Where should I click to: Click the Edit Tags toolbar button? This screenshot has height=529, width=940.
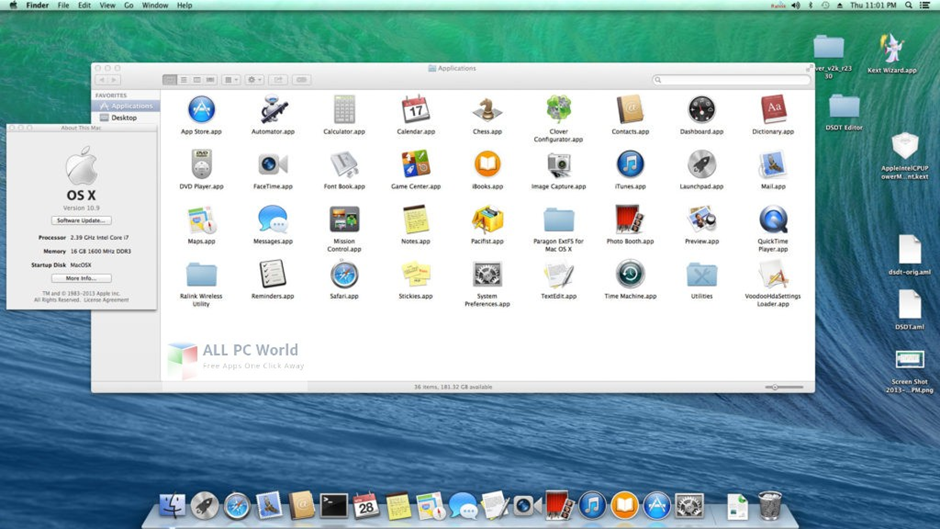302,80
